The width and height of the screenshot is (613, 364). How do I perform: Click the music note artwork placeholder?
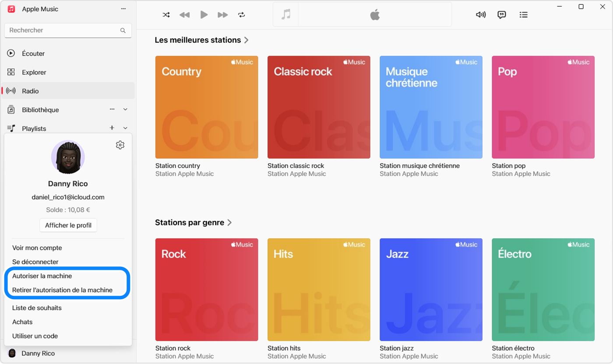[286, 14]
